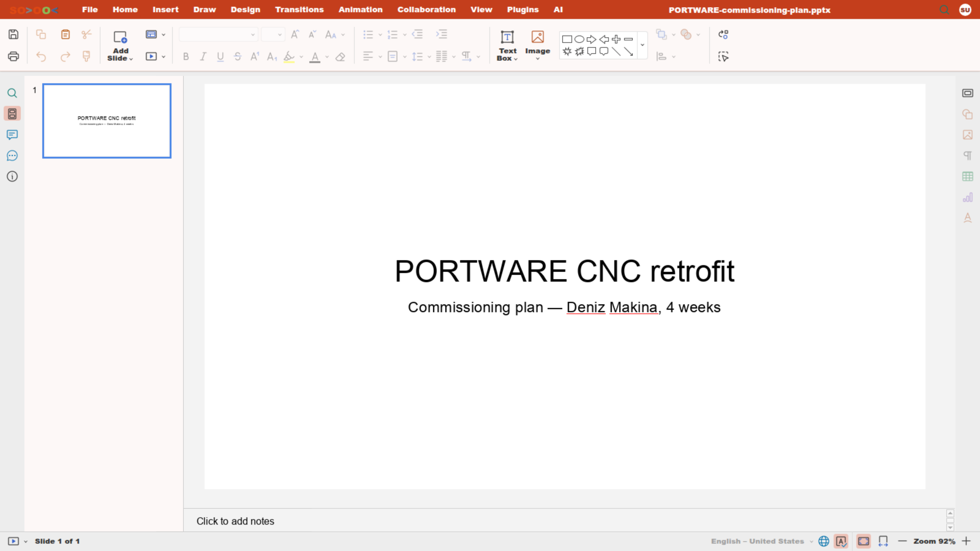Open the Search panel in the left sidebar
The height and width of the screenshot is (551, 980).
point(12,93)
